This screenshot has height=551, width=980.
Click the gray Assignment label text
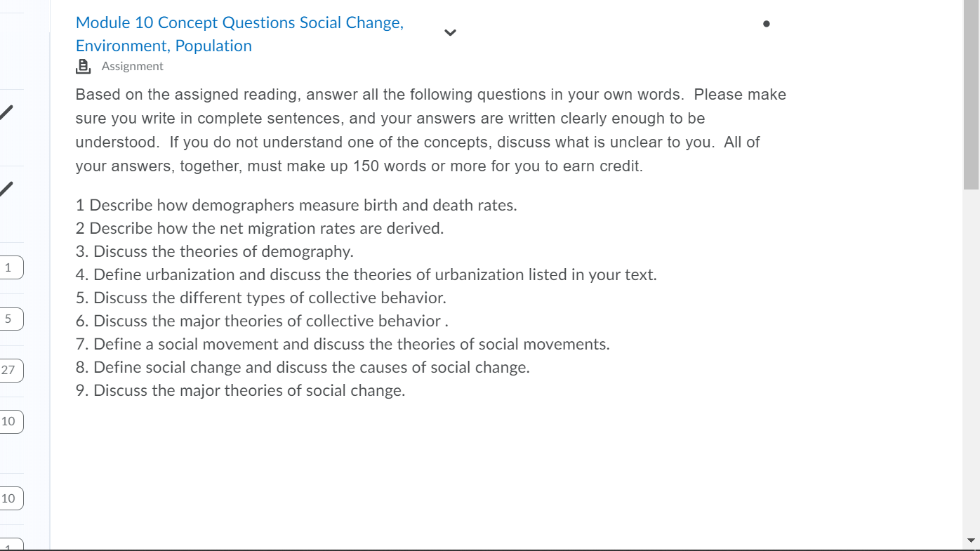[x=132, y=66]
